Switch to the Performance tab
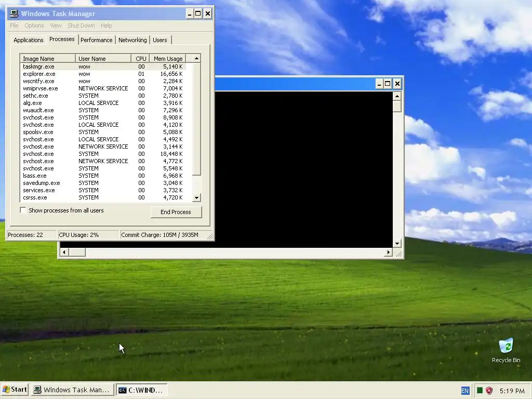The height and width of the screenshot is (399, 532). pos(96,40)
